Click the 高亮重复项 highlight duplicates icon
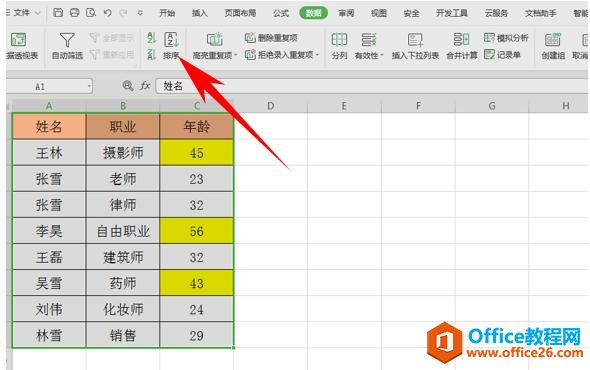 [x=214, y=40]
